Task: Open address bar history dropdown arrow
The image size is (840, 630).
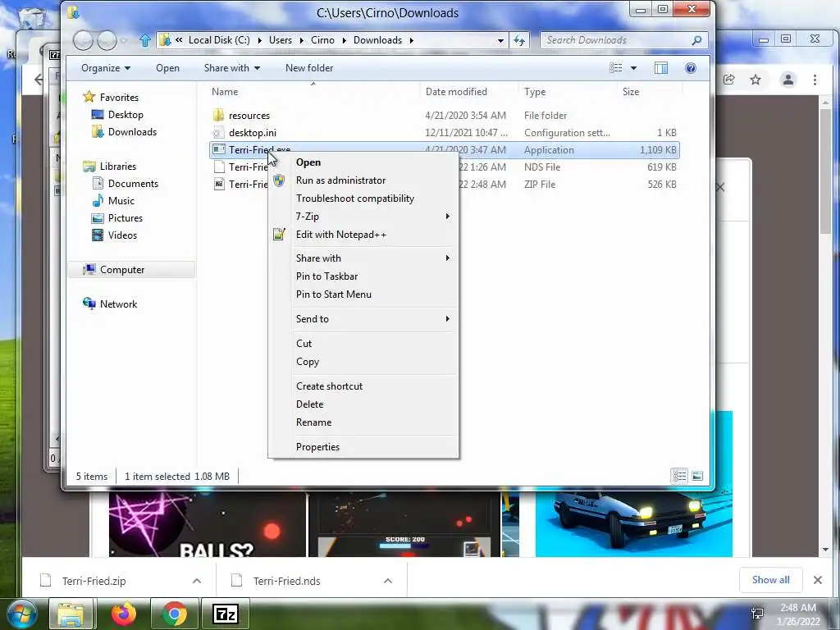Action: tap(500, 40)
